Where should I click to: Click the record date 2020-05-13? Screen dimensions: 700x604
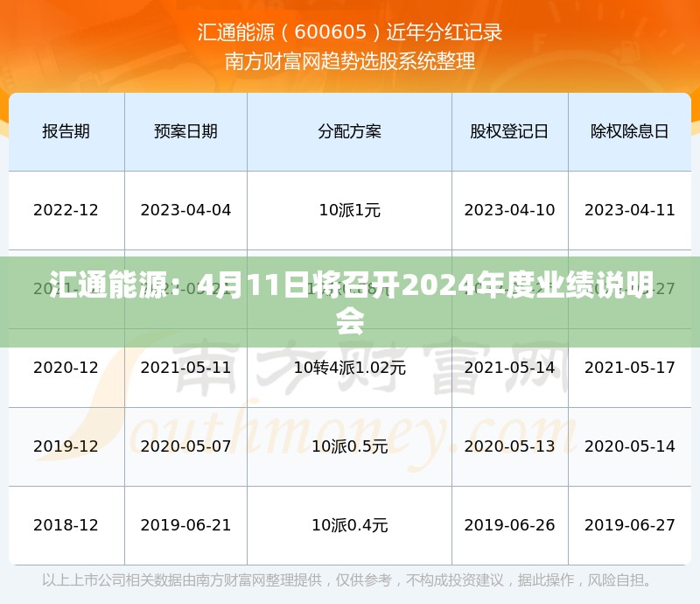(509, 446)
